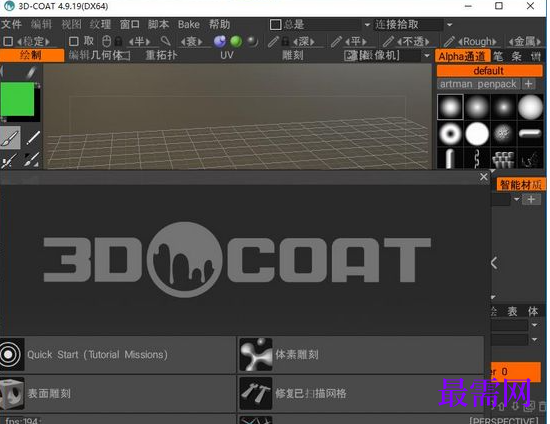This screenshot has height=424, width=550.
Task: Open the dropdown under 智能材质 tab
Action: (516, 199)
